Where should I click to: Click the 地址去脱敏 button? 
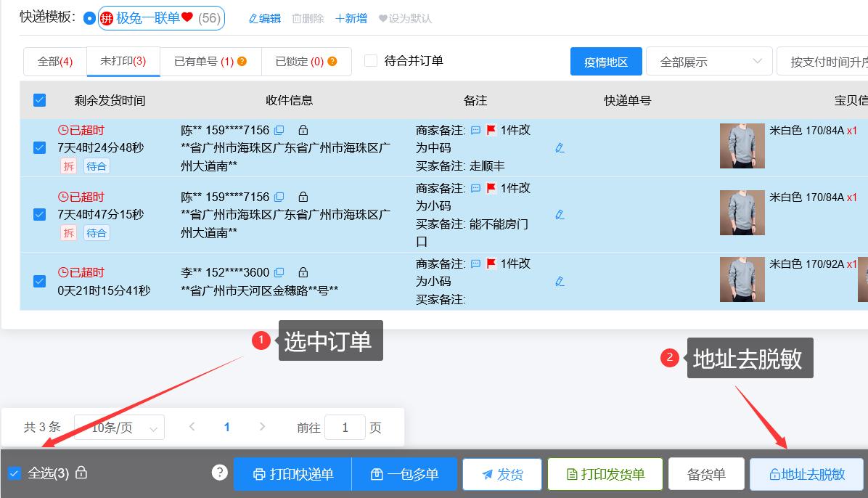(807, 474)
